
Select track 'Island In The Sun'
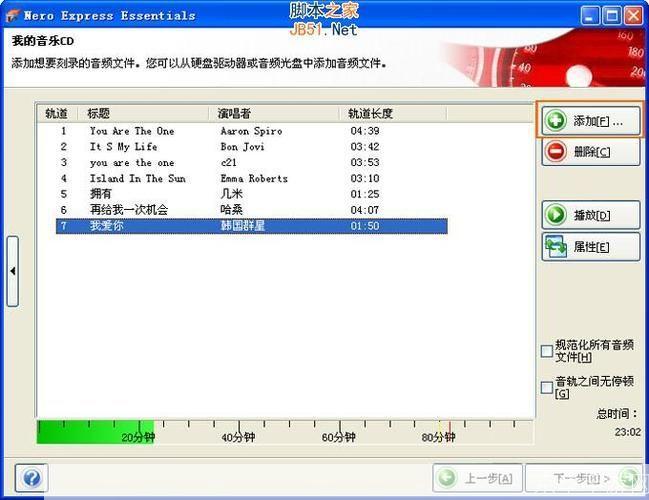[x=252, y=178]
